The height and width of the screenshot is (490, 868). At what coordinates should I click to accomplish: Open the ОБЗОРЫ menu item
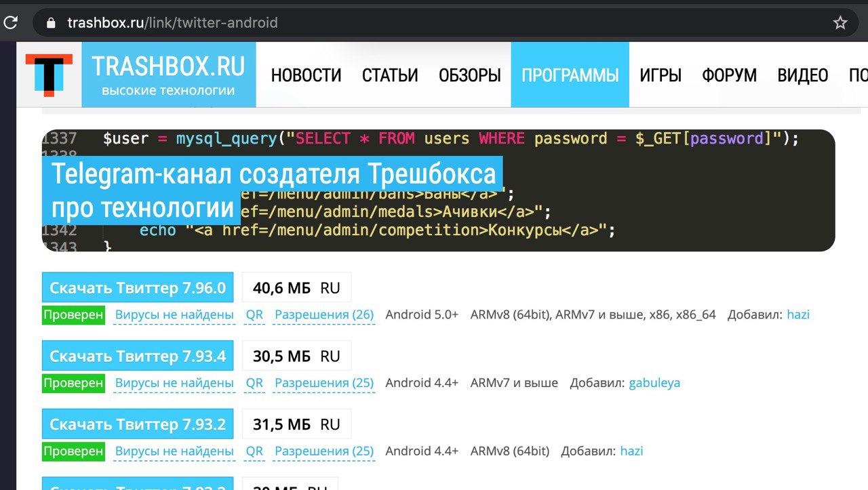click(470, 75)
